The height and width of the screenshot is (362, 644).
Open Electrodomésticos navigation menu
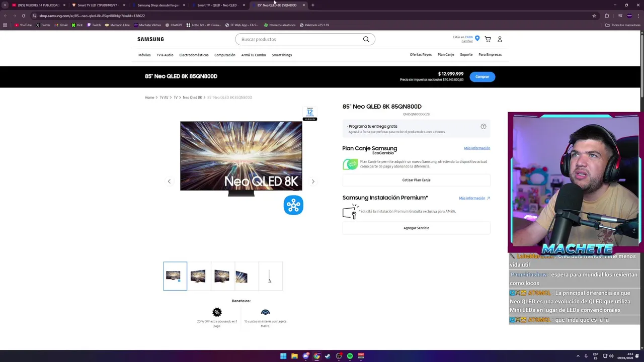(194, 55)
